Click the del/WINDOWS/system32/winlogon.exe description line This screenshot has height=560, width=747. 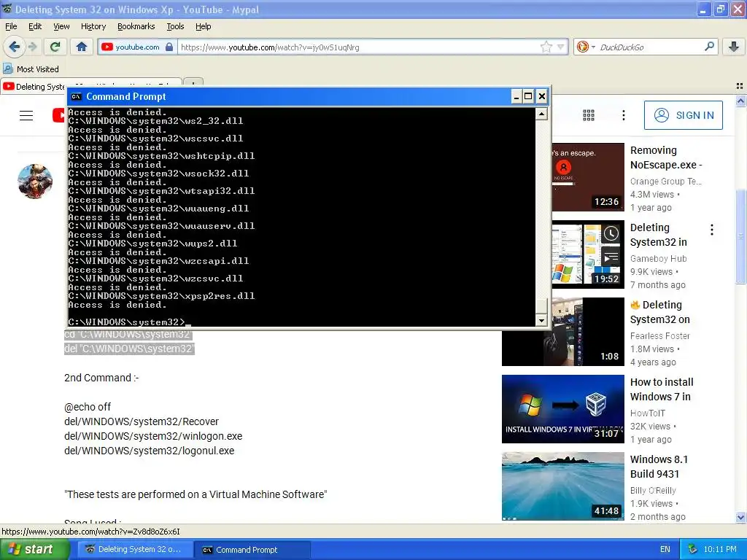[x=153, y=436]
